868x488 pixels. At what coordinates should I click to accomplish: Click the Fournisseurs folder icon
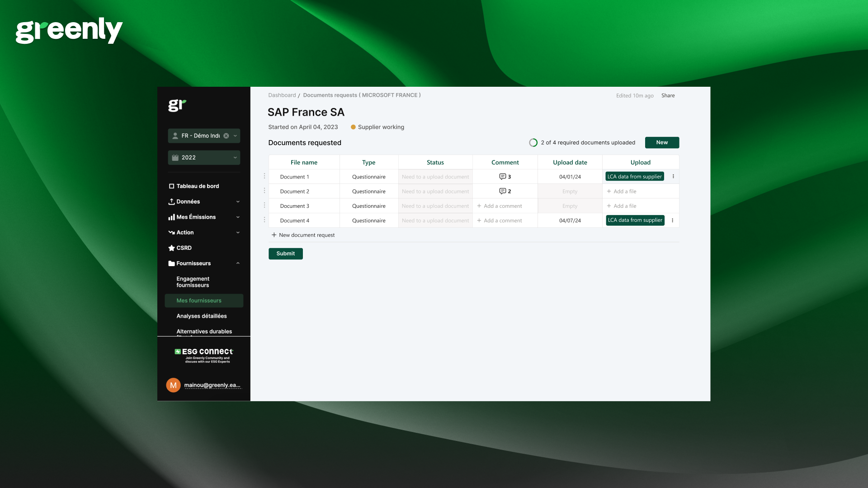coord(171,263)
